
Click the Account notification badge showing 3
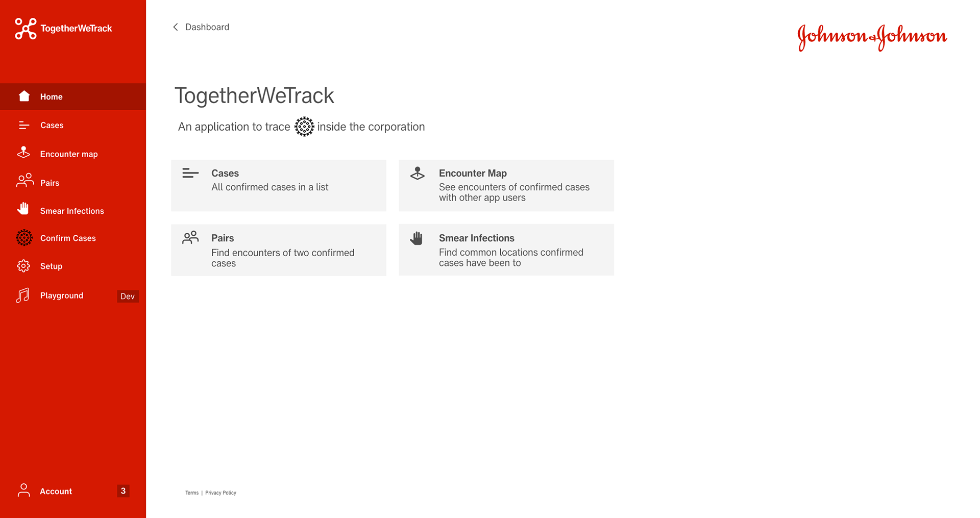(123, 491)
